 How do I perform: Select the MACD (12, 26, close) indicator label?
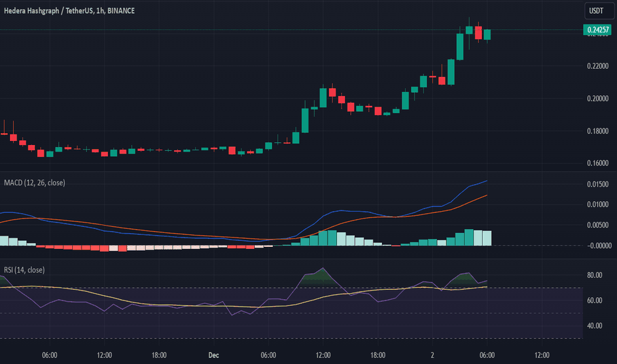(34, 183)
